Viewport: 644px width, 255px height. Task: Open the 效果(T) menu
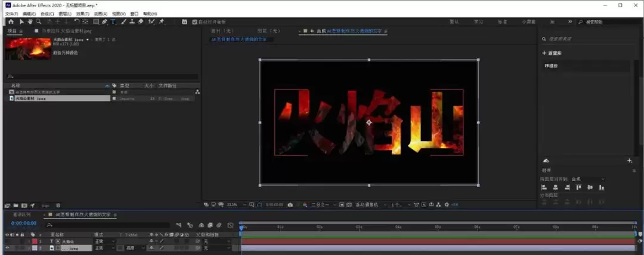pyautogui.click(x=82, y=14)
